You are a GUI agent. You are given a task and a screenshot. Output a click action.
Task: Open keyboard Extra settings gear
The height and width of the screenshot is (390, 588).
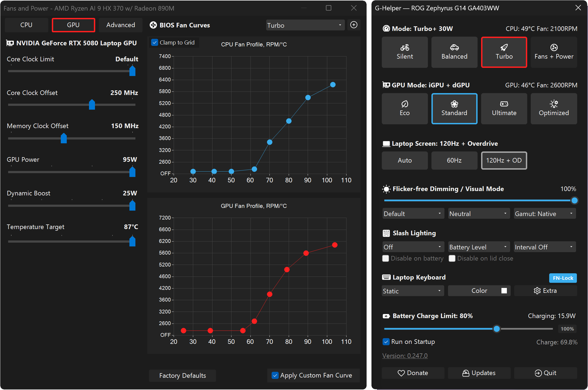[545, 291]
